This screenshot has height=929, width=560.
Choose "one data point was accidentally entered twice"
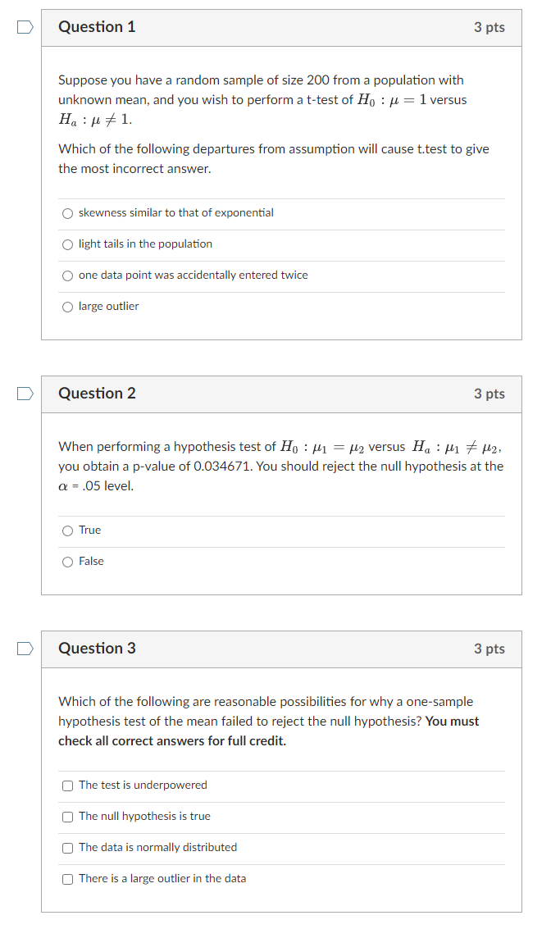coord(67,275)
